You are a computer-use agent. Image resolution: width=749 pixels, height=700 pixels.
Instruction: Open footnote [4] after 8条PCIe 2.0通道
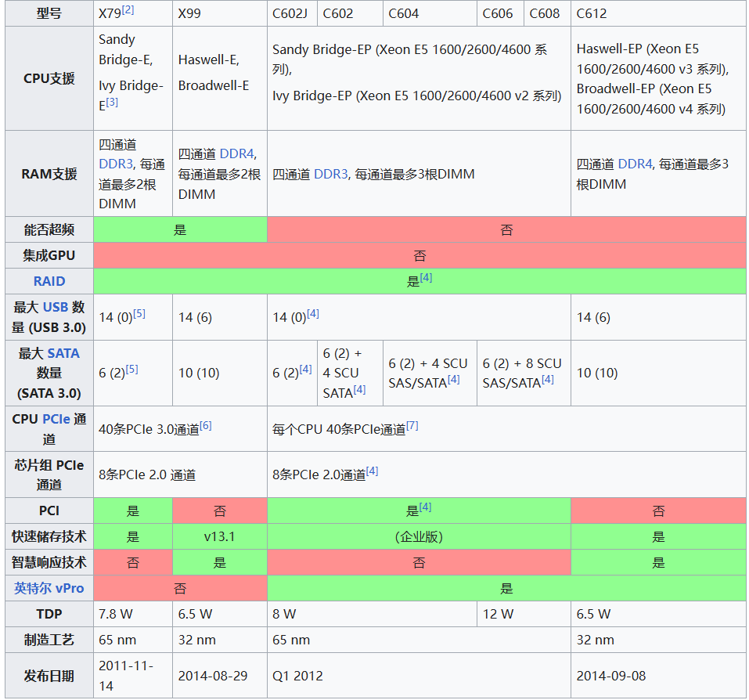pyautogui.click(x=372, y=471)
